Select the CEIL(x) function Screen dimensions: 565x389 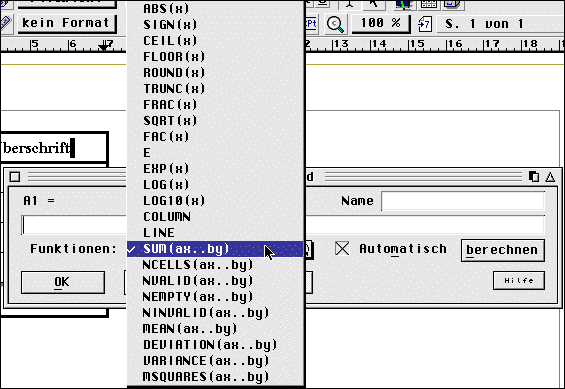216,40
